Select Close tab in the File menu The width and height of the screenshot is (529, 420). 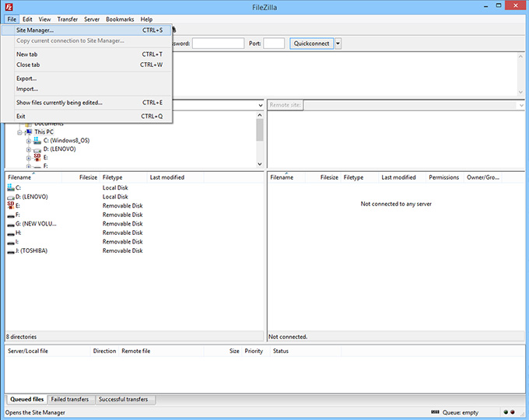pos(86,65)
